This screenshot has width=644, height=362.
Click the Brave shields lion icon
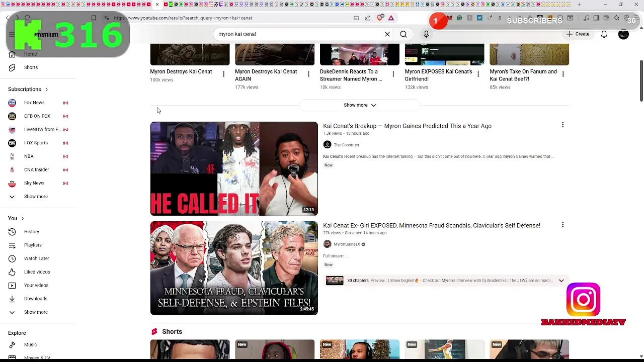[x=380, y=18]
